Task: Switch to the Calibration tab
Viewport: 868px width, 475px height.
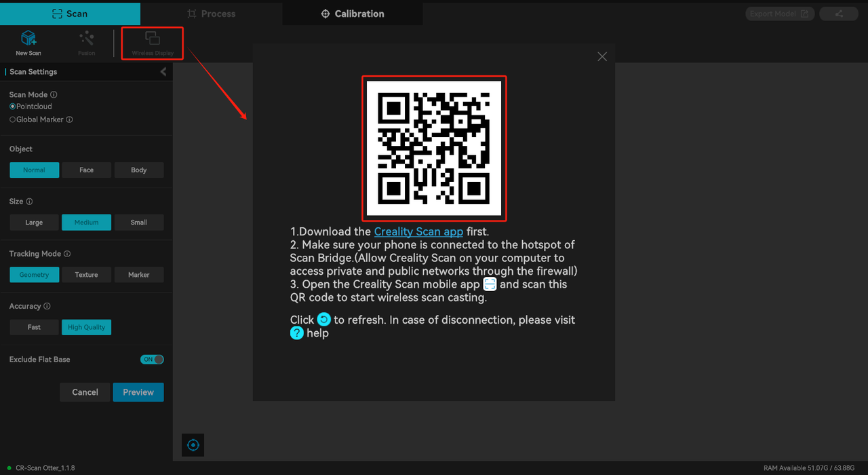Action: pos(353,13)
